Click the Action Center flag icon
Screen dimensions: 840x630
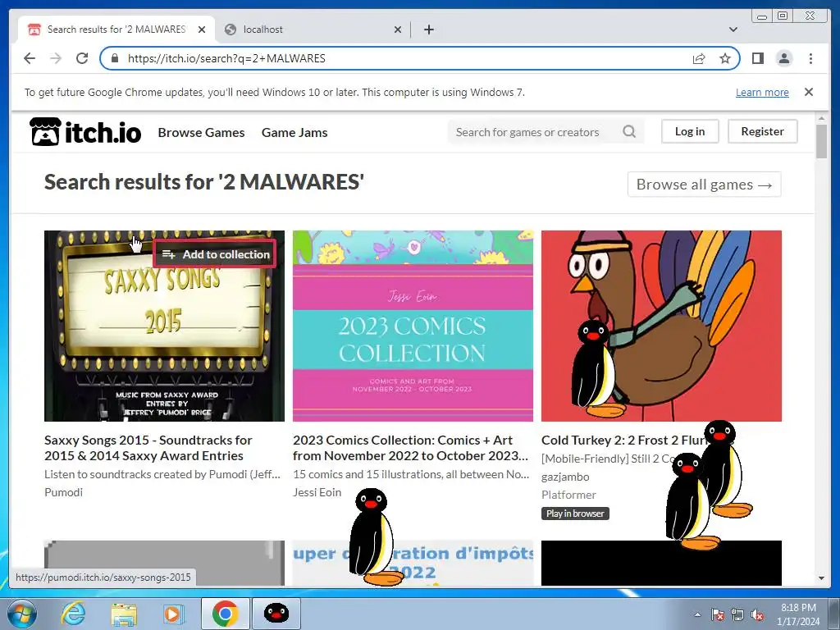pyautogui.click(x=717, y=615)
